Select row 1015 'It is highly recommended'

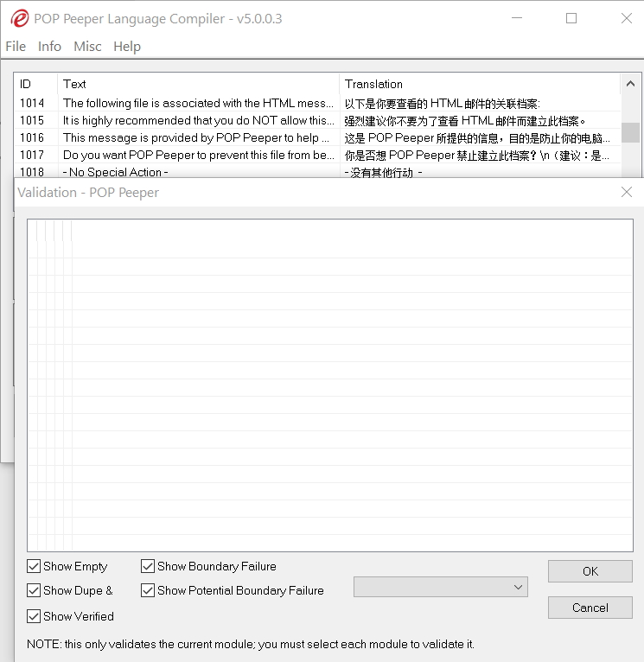tap(317, 120)
